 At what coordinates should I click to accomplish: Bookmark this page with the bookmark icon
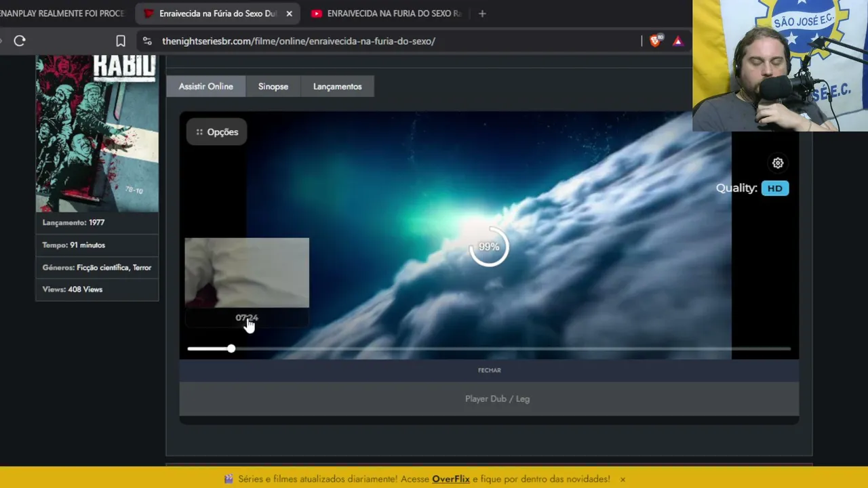pyautogui.click(x=121, y=41)
